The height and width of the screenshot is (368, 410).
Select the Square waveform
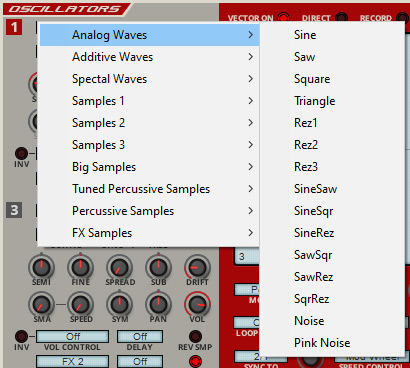tap(332, 79)
